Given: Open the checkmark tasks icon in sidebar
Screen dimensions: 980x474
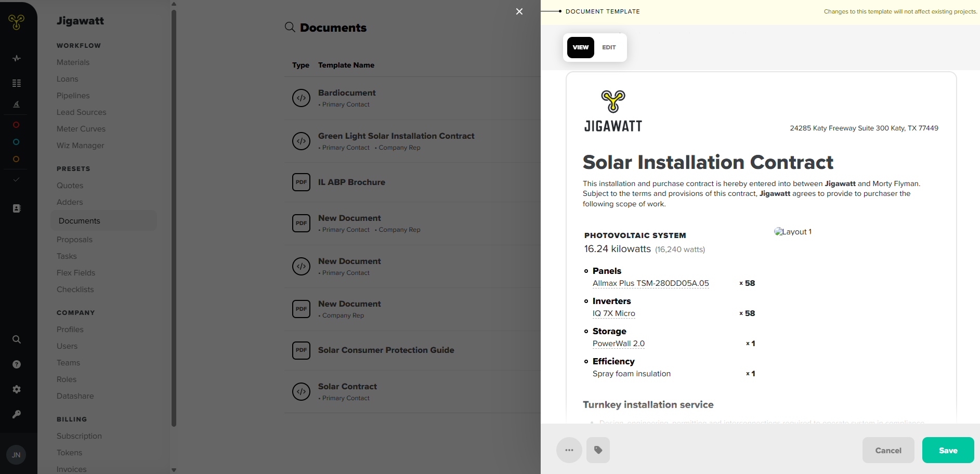Looking at the screenshot, I should point(16,180).
